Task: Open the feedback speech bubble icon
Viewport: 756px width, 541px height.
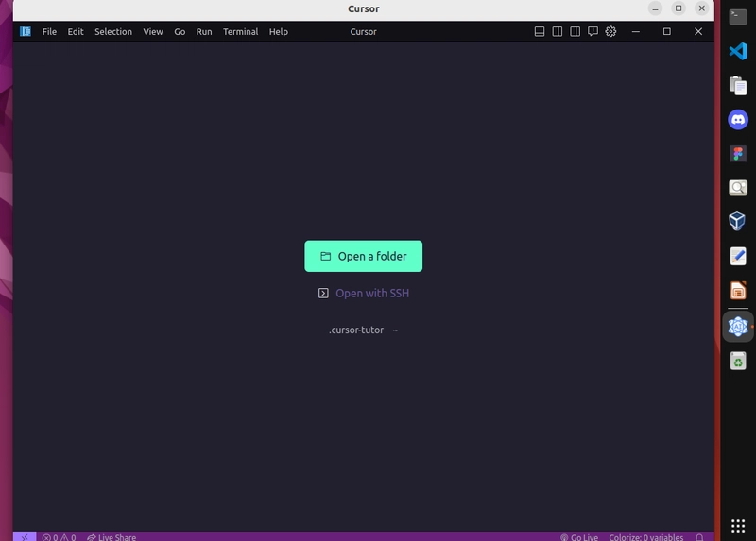Action: pyautogui.click(x=593, y=31)
